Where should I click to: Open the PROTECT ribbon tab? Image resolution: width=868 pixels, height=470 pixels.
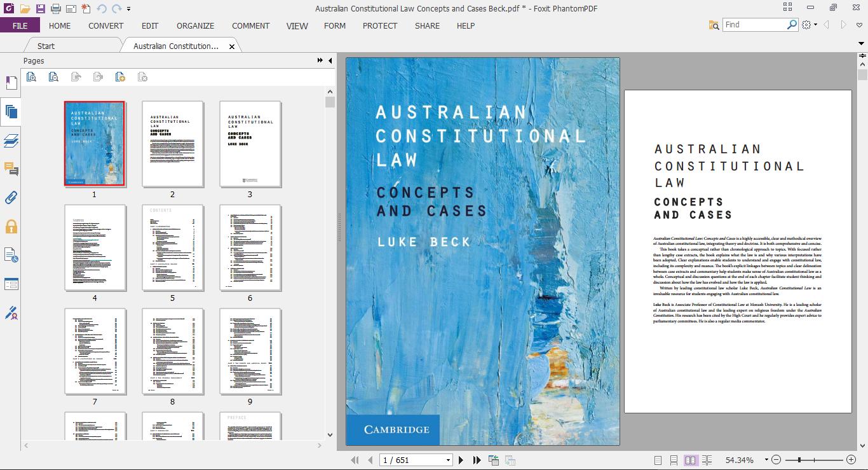pos(380,25)
